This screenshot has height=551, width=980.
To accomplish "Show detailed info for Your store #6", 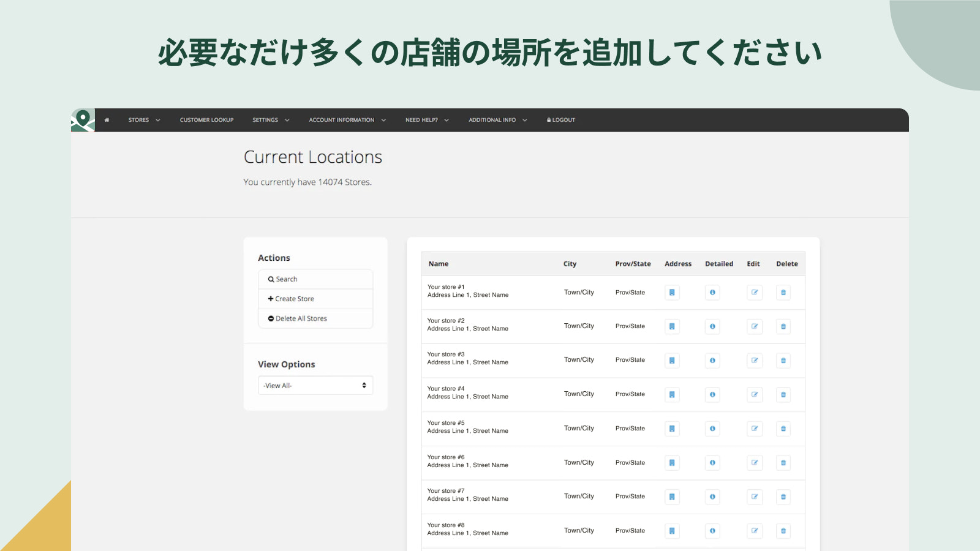I will (x=712, y=463).
